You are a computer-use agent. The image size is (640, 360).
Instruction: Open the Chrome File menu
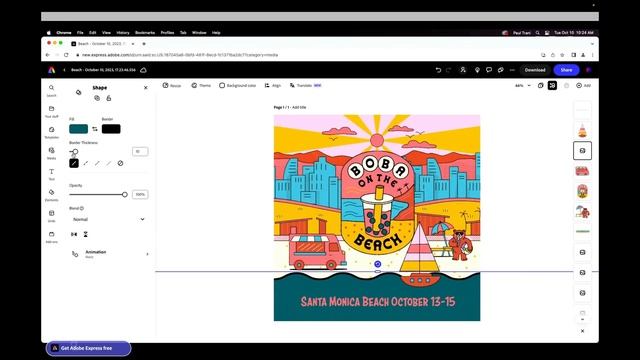[x=80, y=33]
